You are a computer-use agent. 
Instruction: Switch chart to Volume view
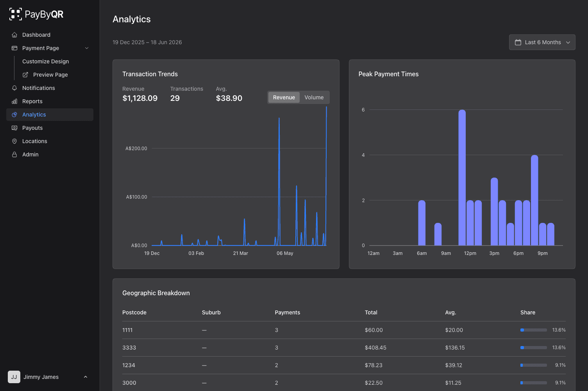314,97
